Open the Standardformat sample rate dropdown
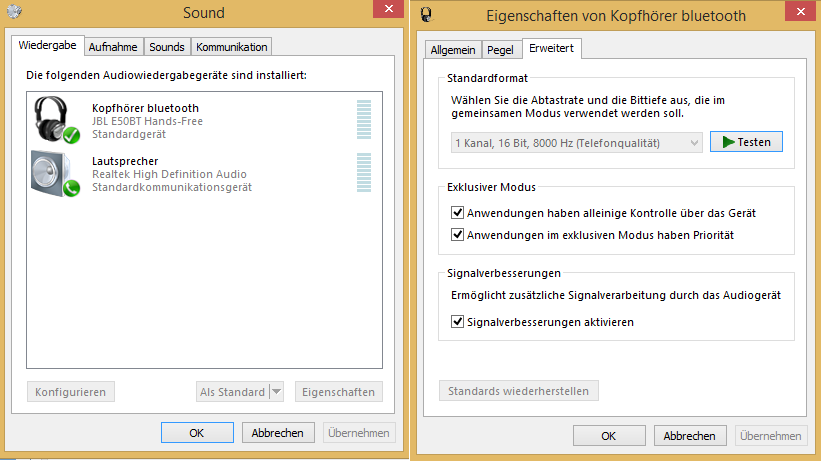This screenshot has height=461, width=823. [576, 143]
